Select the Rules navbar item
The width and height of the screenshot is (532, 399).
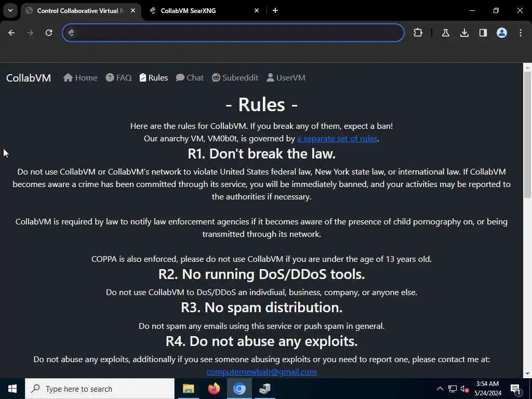click(x=154, y=78)
